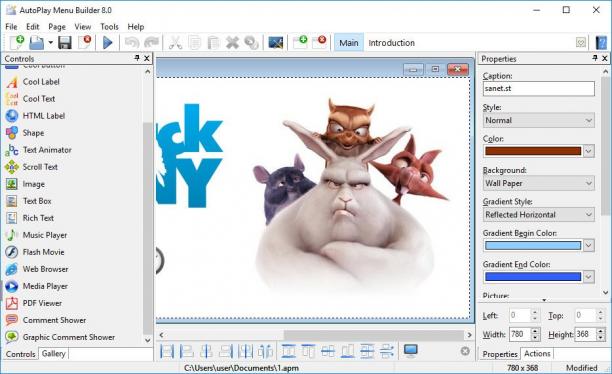The height and width of the screenshot is (374, 612).
Task: Save the project with floppy disk icon
Action: (x=65, y=43)
